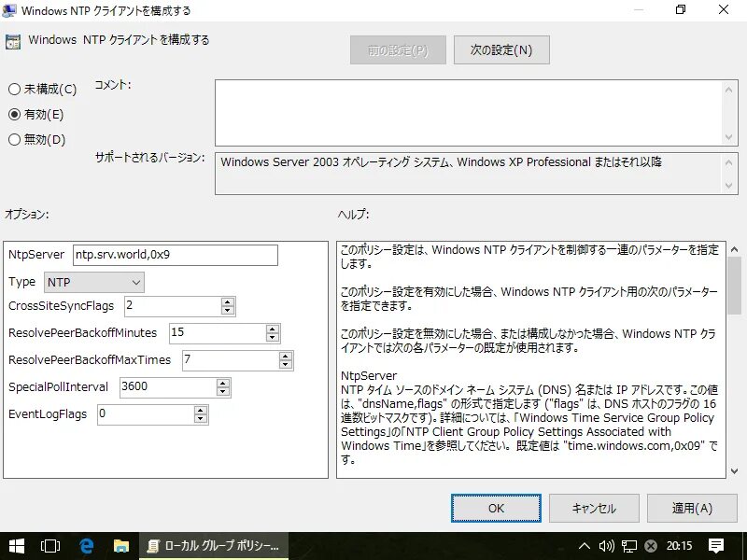Close the NTP client dialog
Screen dimensions: 747x560
pyautogui.click(x=724, y=9)
